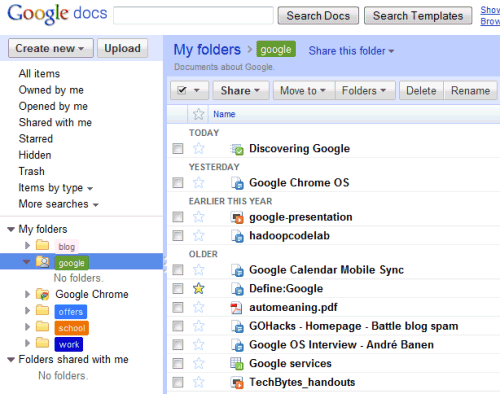The width and height of the screenshot is (500, 394).
Task: Star the google-presentation file
Action: (199, 217)
